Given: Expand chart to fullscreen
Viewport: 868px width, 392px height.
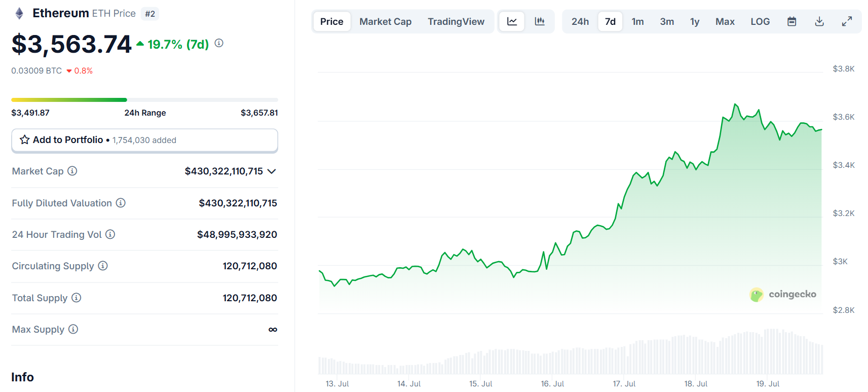Looking at the screenshot, I should [x=847, y=21].
